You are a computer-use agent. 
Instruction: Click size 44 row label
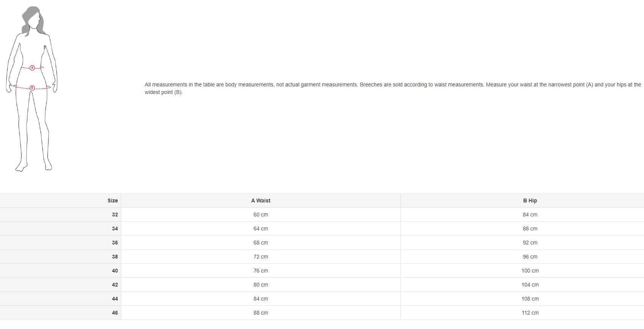click(115, 299)
